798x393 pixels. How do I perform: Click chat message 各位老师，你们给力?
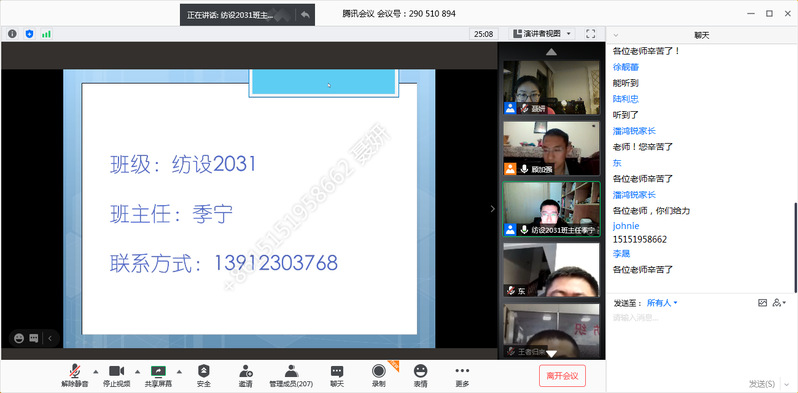(651, 211)
